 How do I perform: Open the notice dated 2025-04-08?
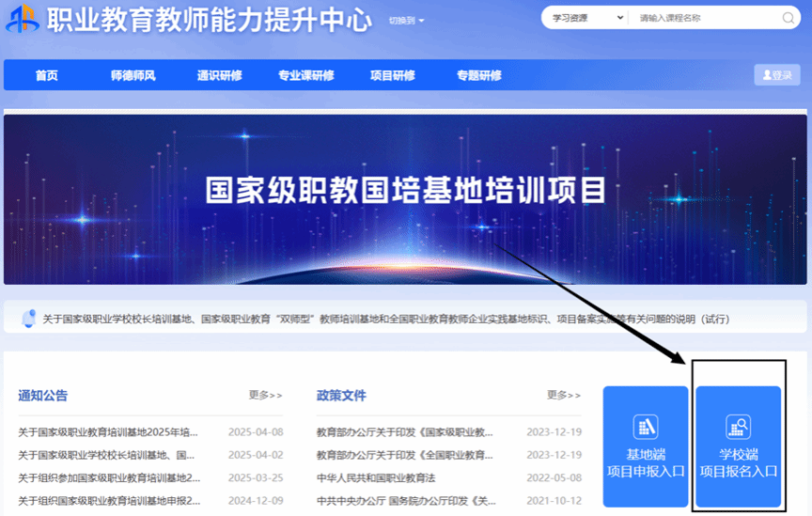108,432
